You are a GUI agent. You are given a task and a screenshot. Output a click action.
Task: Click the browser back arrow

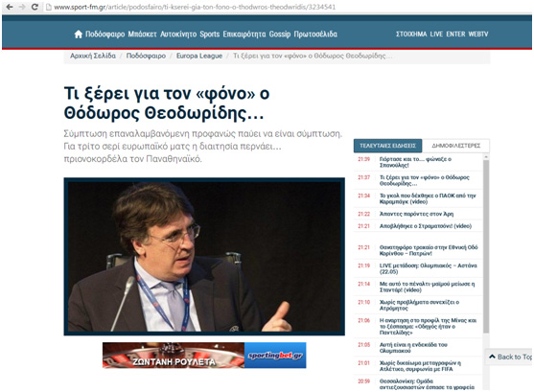pos(10,7)
